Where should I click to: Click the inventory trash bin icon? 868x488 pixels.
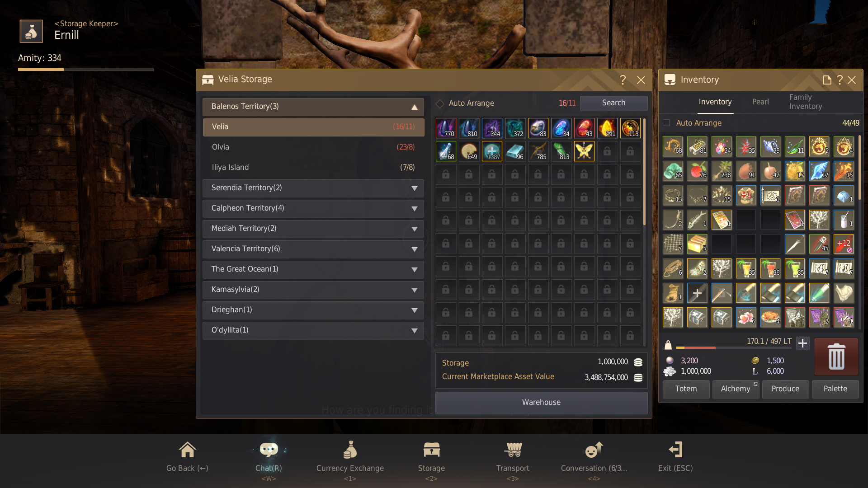tap(836, 357)
